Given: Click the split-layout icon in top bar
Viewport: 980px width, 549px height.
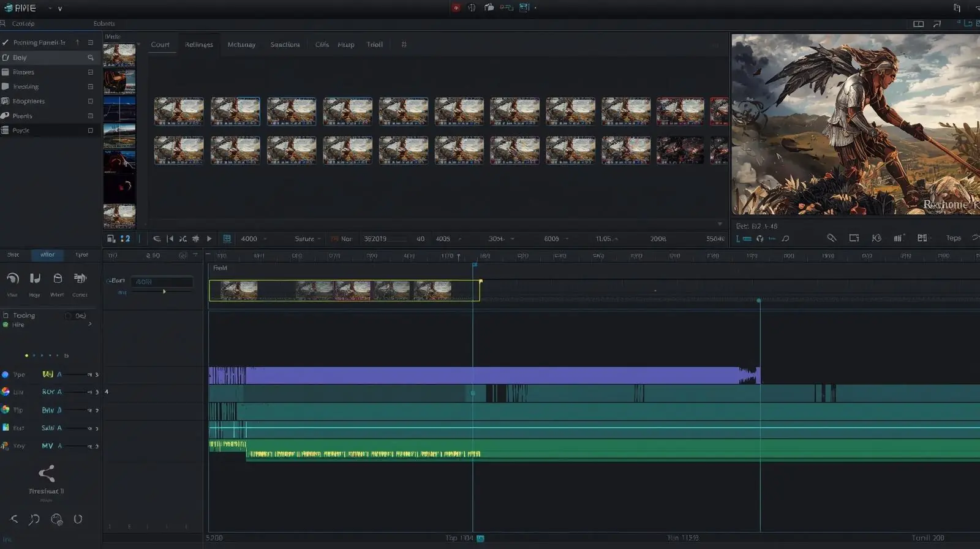Looking at the screenshot, I should pyautogui.click(x=918, y=24).
